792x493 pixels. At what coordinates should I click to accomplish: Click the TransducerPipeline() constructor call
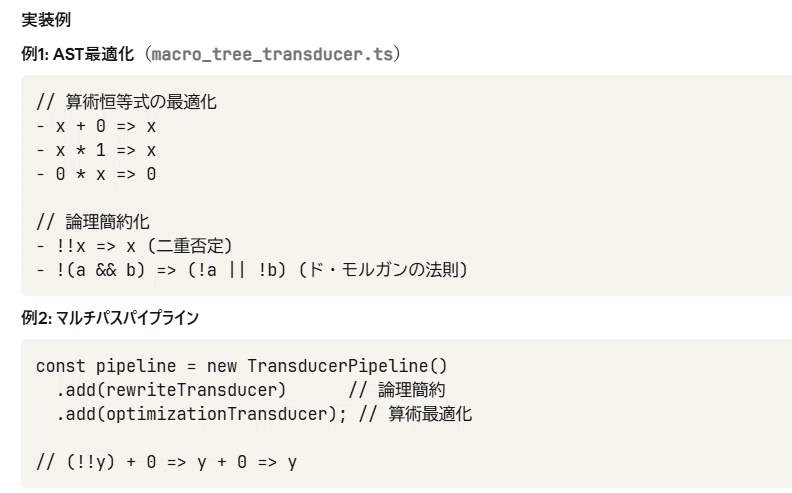[x=347, y=366]
